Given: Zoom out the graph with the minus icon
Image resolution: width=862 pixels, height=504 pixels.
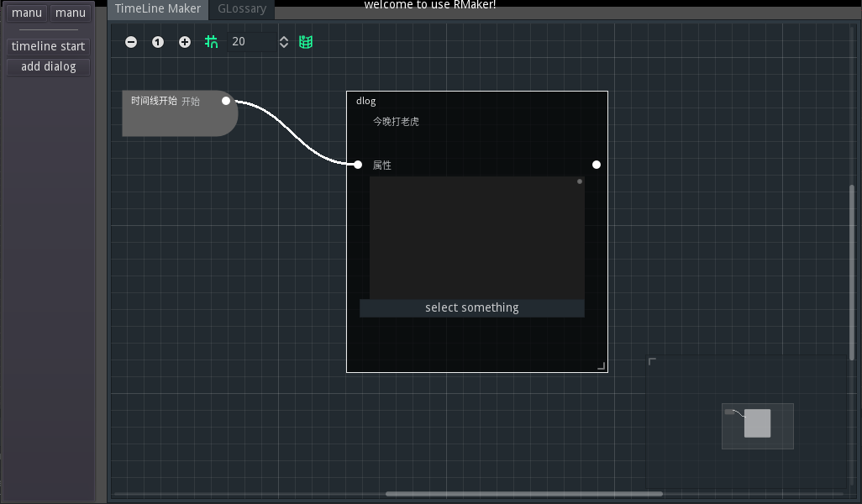Looking at the screenshot, I should 131,42.
